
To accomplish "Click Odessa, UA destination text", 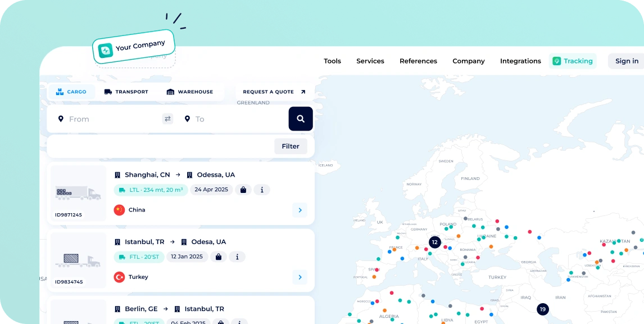I will 216,175.
